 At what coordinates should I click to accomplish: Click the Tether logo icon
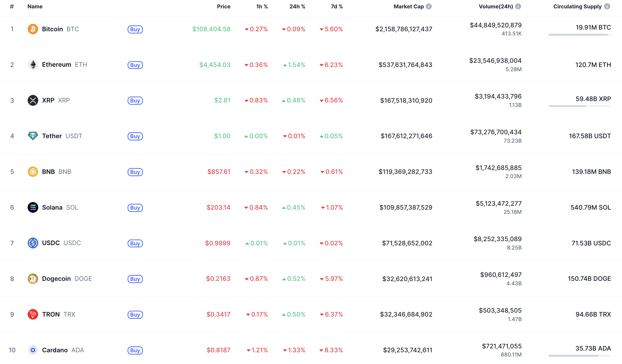coord(33,136)
